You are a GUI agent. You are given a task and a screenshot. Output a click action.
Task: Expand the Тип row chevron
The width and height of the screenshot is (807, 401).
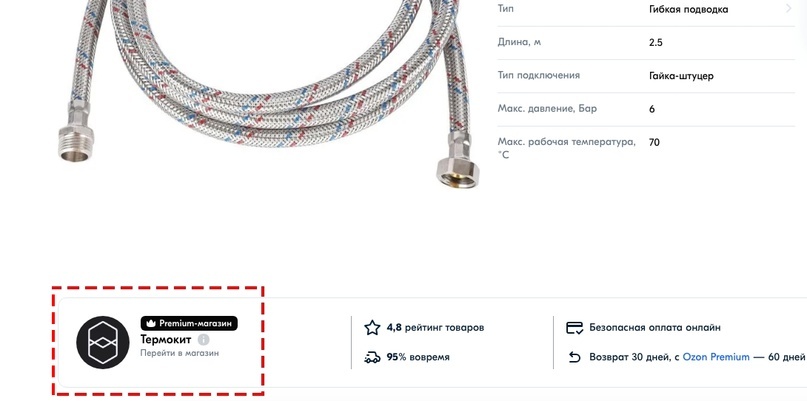788,8
